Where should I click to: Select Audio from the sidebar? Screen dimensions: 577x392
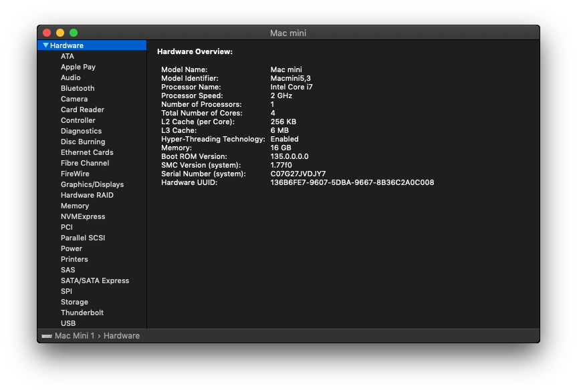[70, 77]
